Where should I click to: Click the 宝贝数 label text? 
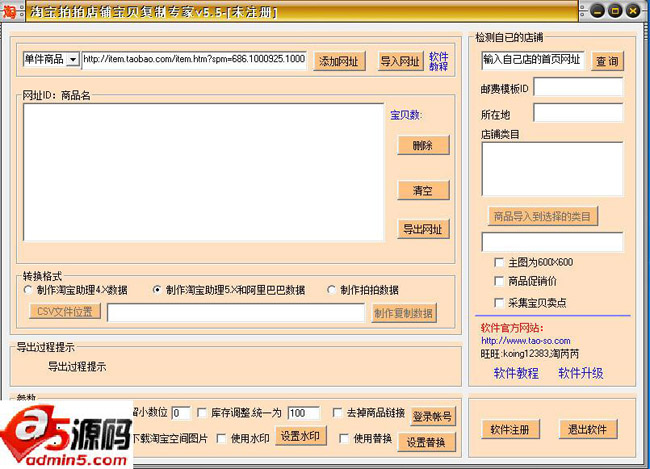pyautogui.click(x=406, y=115)
